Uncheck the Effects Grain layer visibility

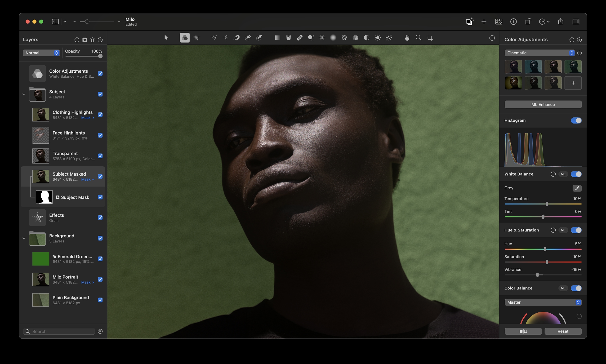point(100,218)
